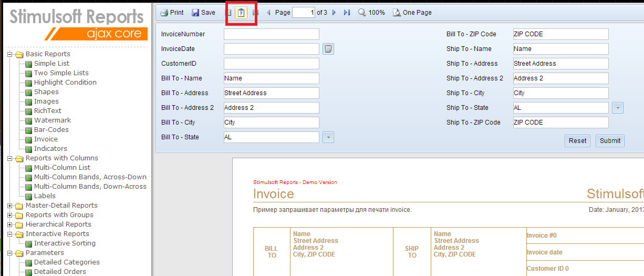Open the Simple List report
Image resolution: width=644 pixels, height=276 pixels.
(x=51, y=64)
